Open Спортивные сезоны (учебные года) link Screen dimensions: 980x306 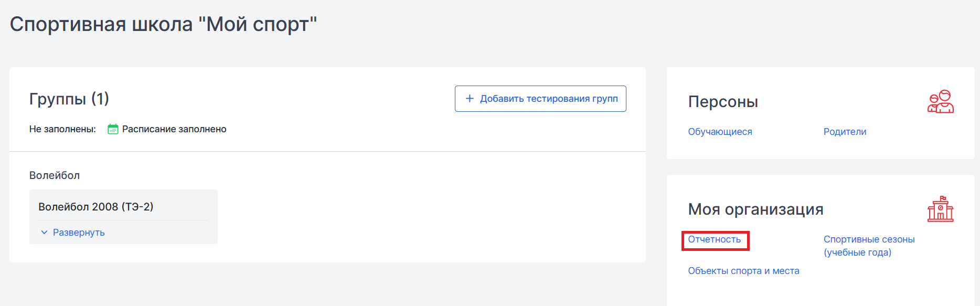click(869, 246)
